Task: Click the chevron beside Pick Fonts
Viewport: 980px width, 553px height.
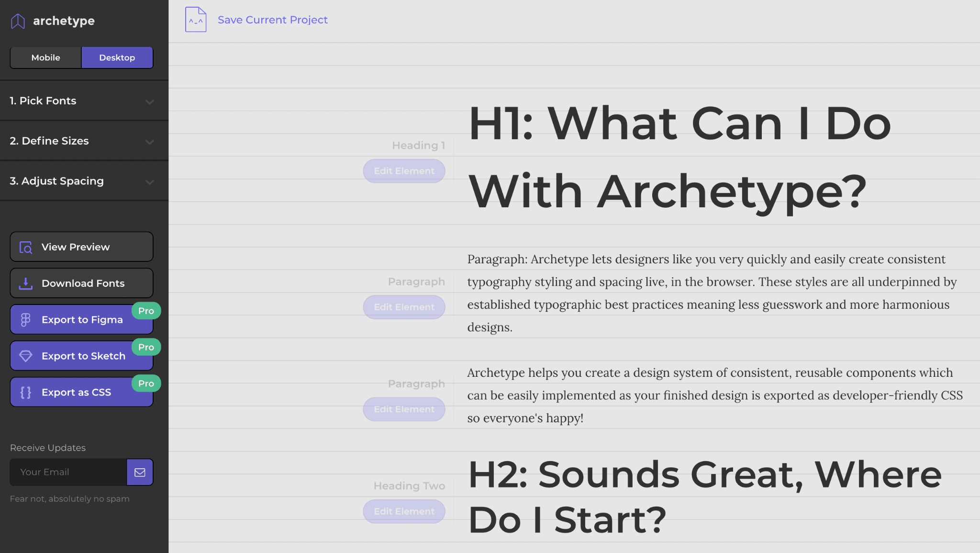Action: tap(150, 102)
